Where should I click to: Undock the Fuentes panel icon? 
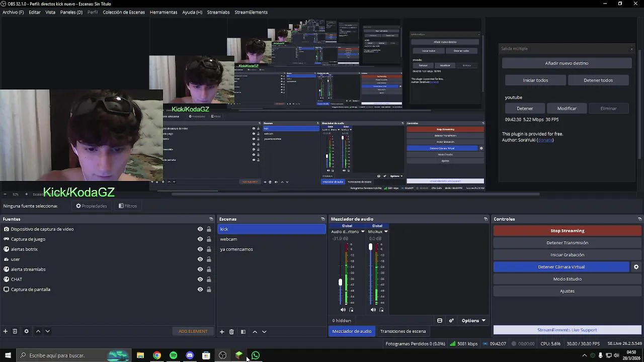pos(211,219)
